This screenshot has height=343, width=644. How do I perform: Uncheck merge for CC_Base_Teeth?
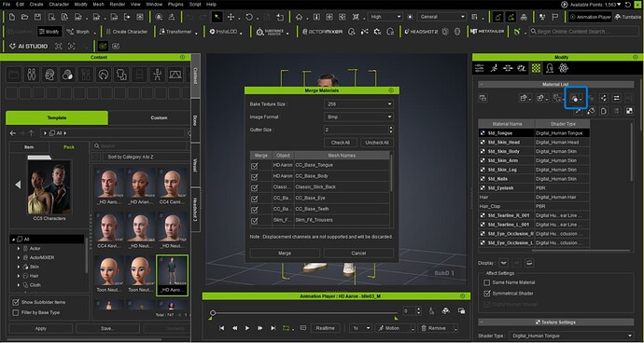255,210
